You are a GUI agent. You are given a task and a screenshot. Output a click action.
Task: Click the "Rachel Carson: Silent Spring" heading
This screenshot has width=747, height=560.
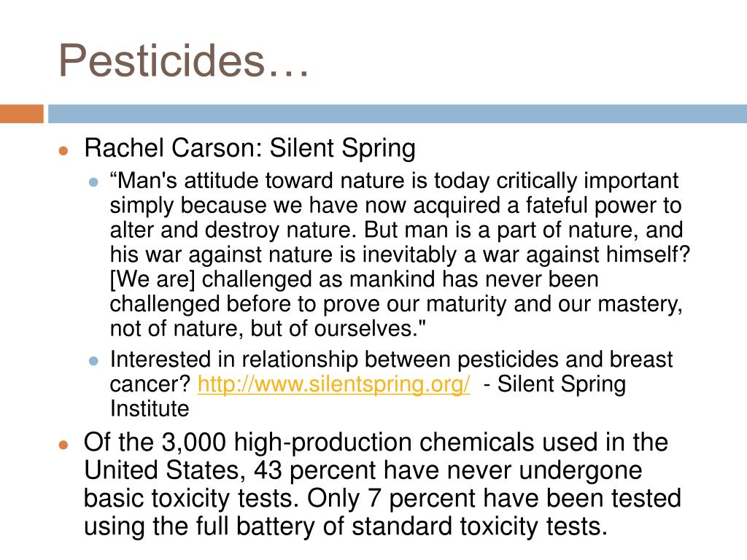(249, 148)
